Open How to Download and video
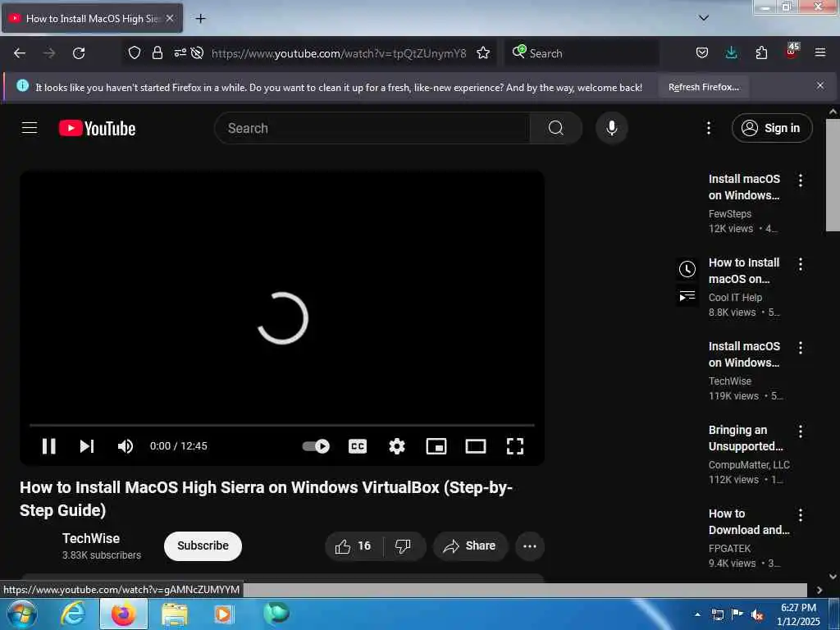 (749, 522)
